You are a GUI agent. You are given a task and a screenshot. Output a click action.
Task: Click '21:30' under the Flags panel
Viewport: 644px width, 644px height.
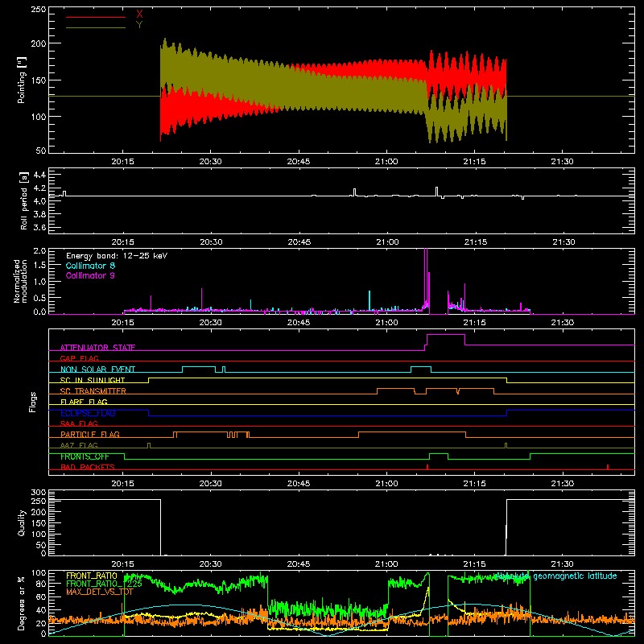[562, 484]
